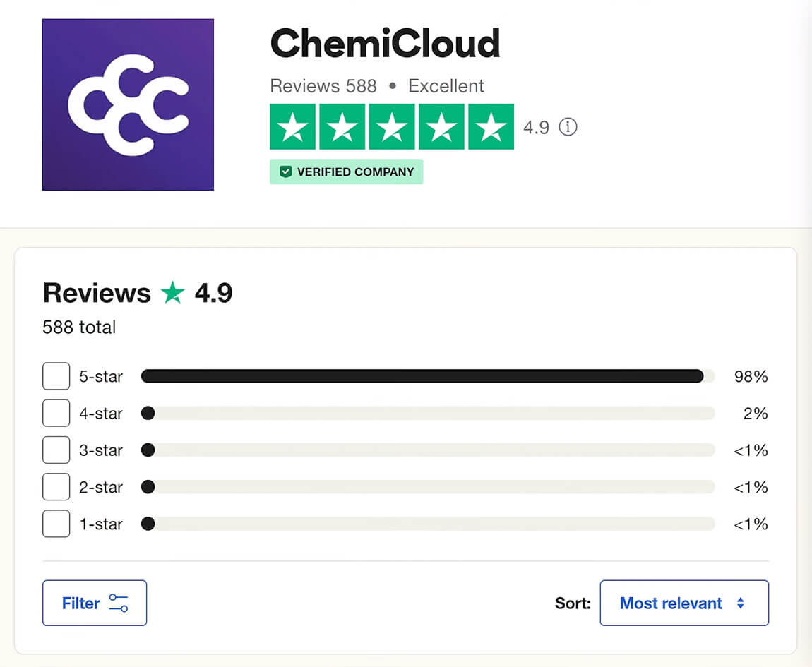This screenshot has width=812, height=667.
Task: Open the Most relevant sort dropdown
Action: click(x=684, y=603)
